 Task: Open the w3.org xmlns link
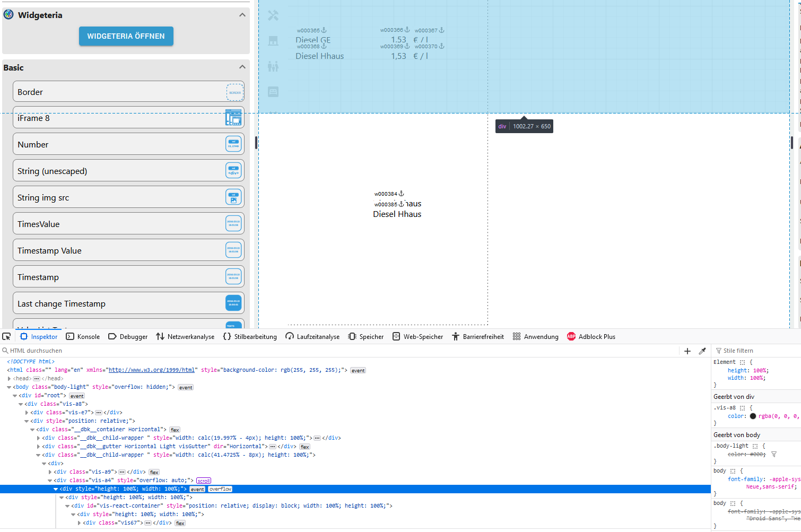coord(152,370)
